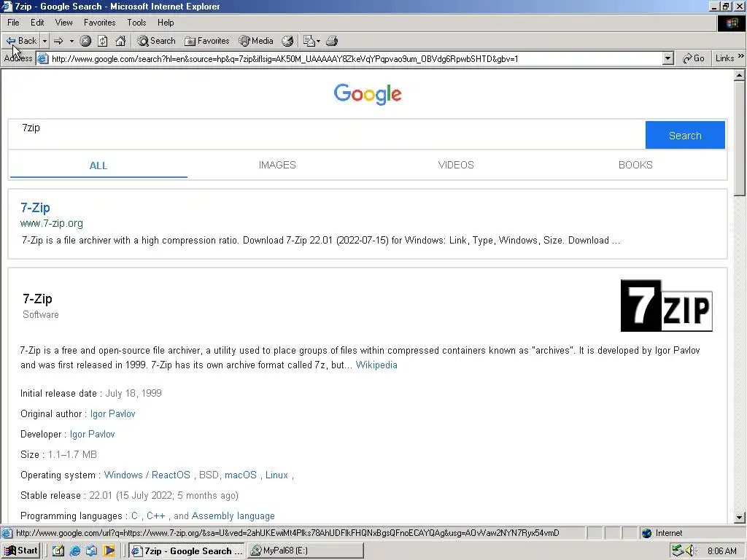The height and width of the screenshot is (560, 747).
Task: Click the 7ZIP logo thumbnail
Action: [667, 306]
